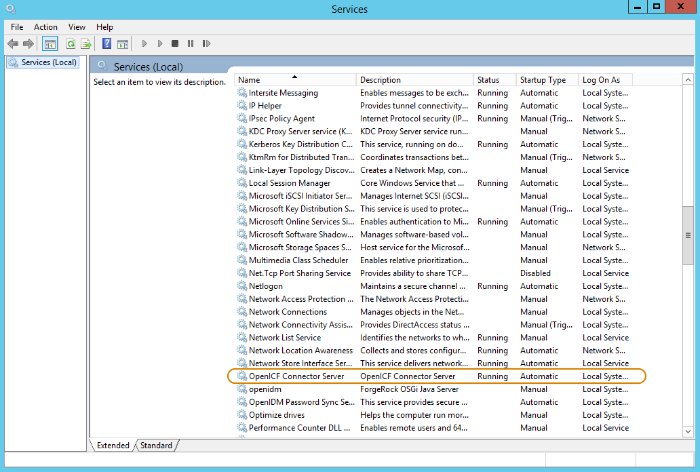Click 'Helps the computer run mor...' description
700x472 pixels.
(414, 415)
